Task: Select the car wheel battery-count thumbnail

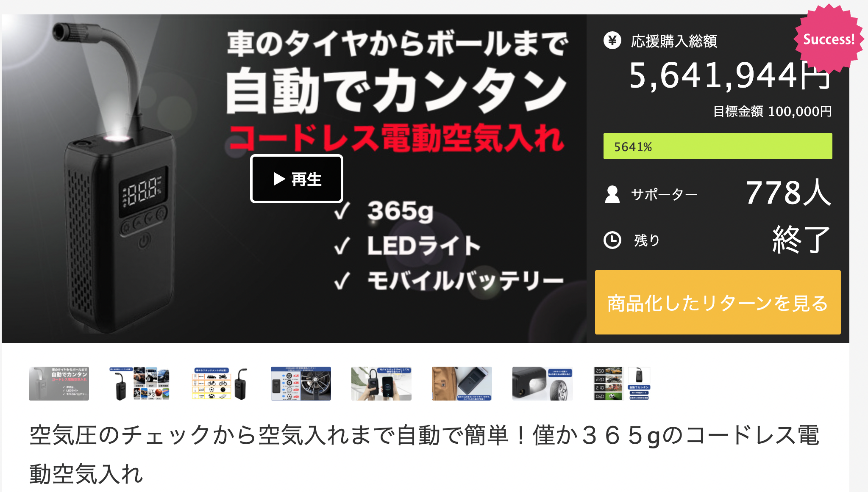Action: click(x=301, y=384)
